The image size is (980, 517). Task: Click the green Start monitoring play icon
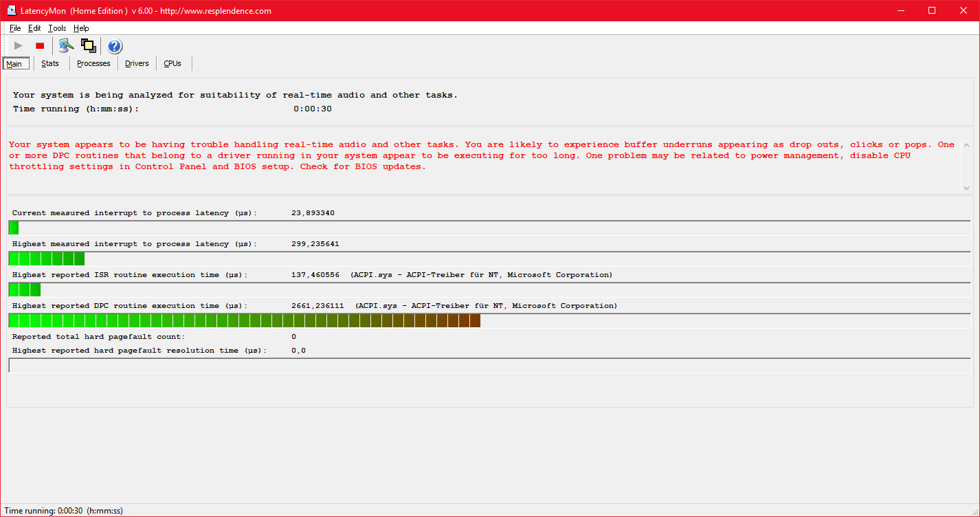click(19, 46)
